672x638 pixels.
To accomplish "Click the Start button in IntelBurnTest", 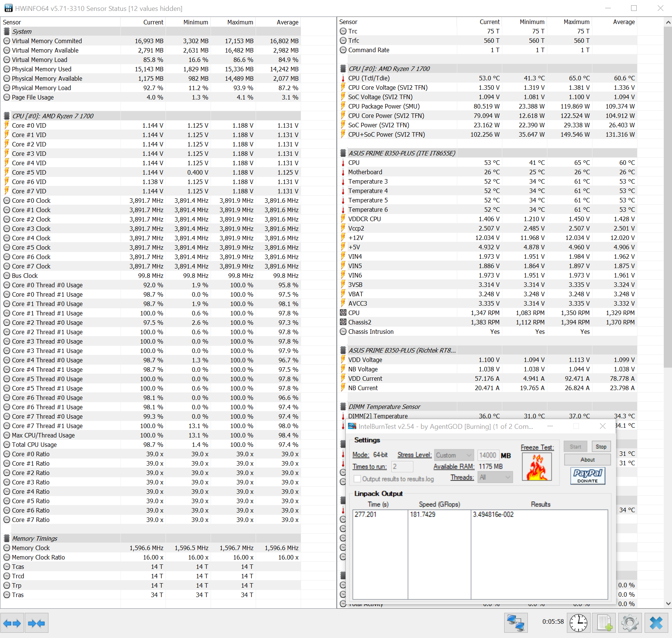I will click(x=576, y=446).
